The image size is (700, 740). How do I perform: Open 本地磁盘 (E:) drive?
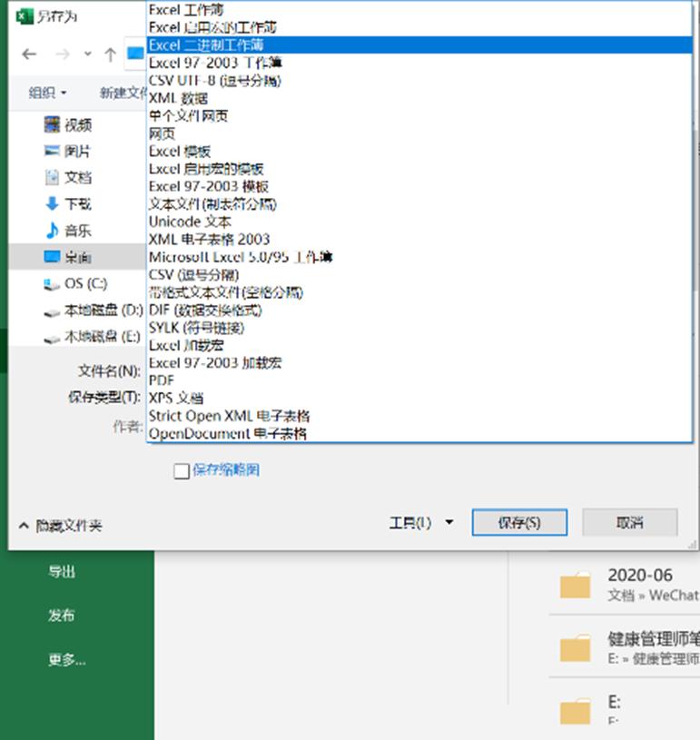point(92,337)
